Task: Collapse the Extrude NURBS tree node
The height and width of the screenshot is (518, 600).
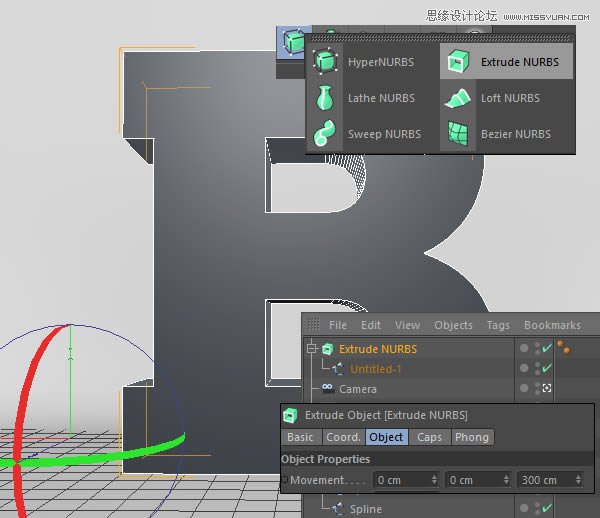Action: pos(311,349)
